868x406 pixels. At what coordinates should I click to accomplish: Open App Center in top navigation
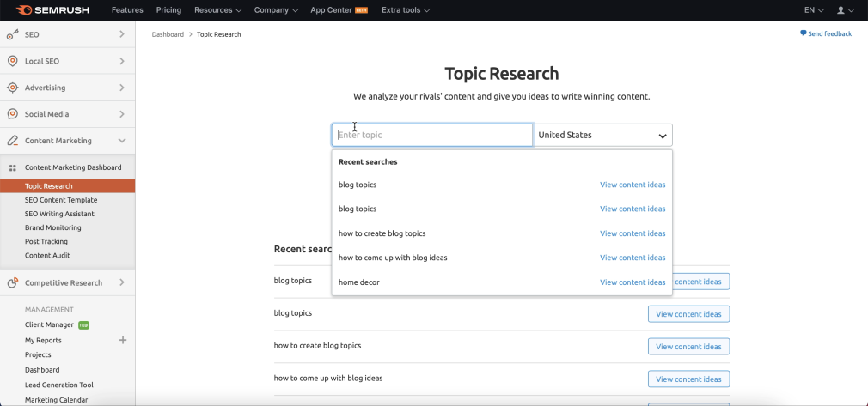pyautogui.click(x=331, y=10)
